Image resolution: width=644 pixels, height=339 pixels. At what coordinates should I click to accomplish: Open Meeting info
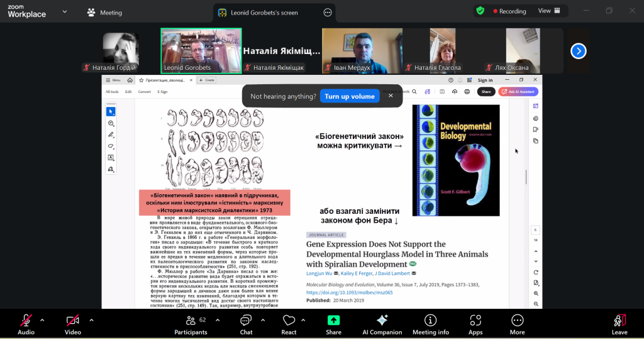pyautogui.click(x=430, y=323)
